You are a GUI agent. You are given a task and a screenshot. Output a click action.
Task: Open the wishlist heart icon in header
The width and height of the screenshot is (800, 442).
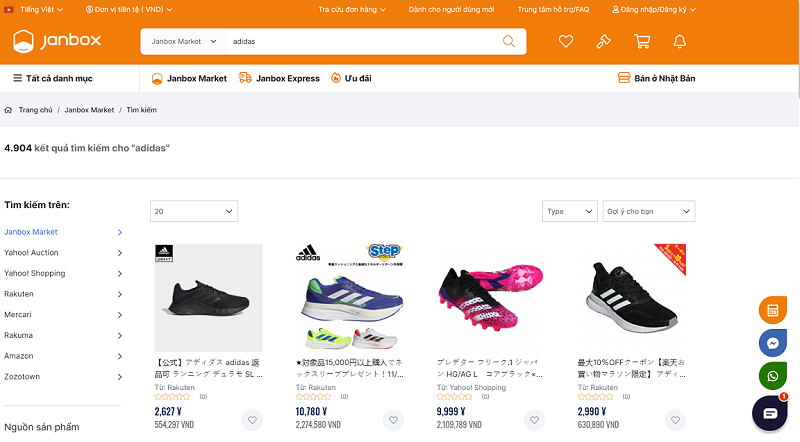[x=565, y=41]
